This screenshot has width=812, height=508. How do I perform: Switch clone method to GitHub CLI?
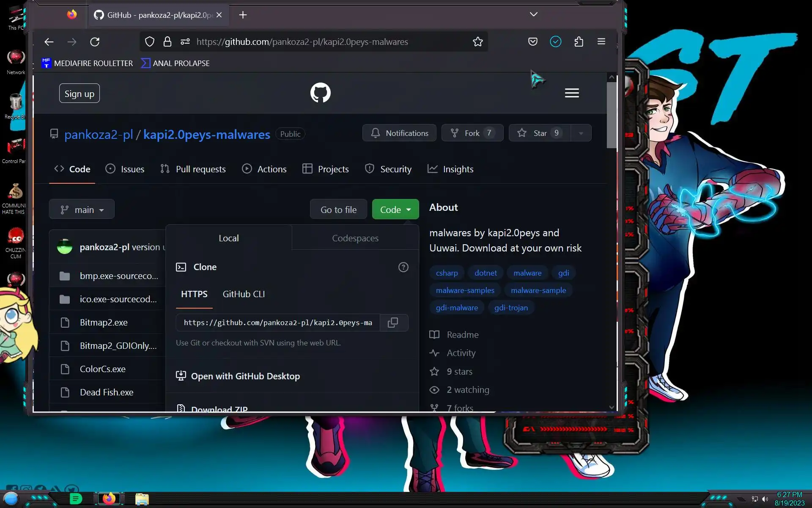(x=244, y=294)
